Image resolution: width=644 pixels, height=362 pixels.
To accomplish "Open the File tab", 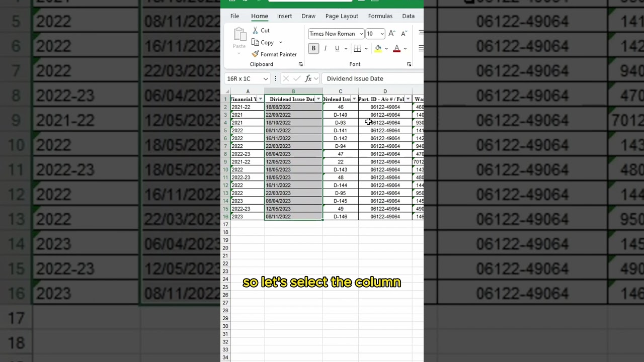I will 234,16.
